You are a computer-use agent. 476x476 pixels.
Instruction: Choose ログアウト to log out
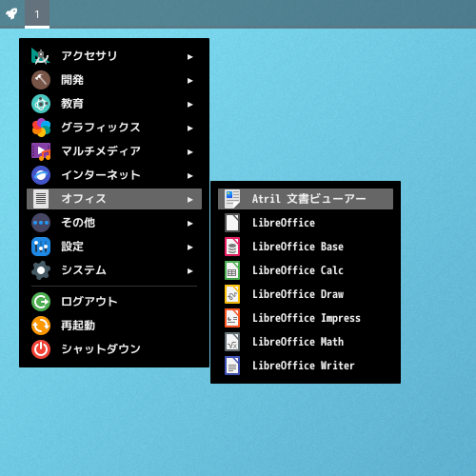114,302
